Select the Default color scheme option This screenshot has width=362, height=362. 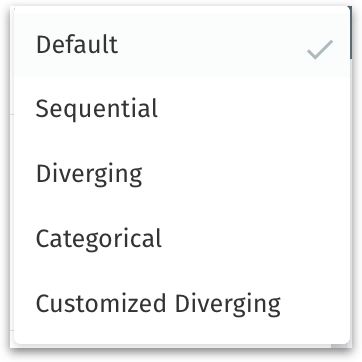182,44
